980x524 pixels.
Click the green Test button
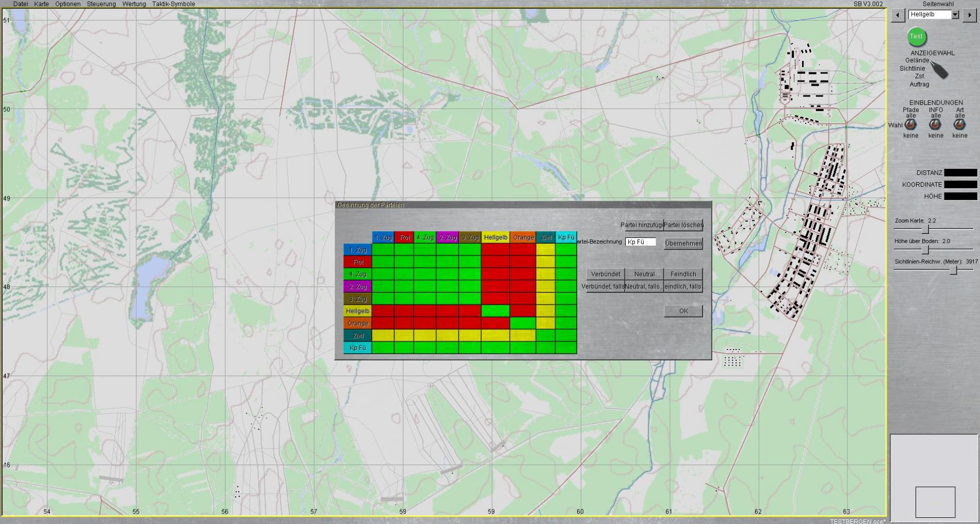click(x=917, y=37)
